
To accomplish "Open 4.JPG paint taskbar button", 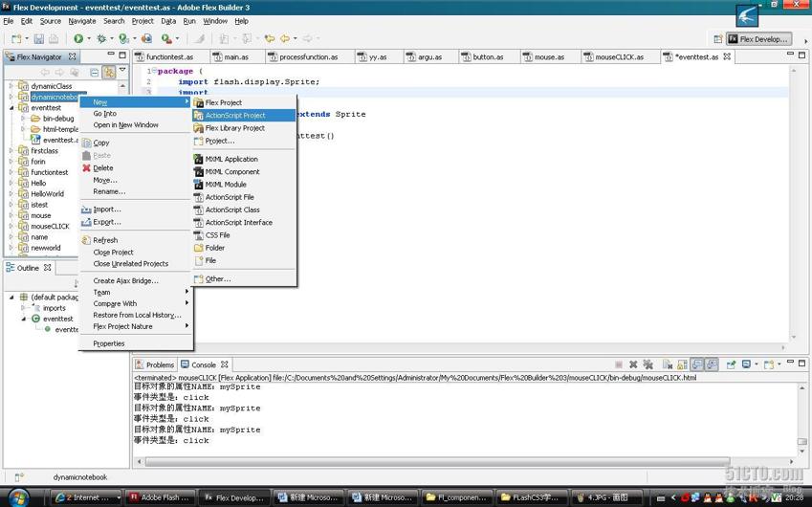I will [x=606, y=497].
